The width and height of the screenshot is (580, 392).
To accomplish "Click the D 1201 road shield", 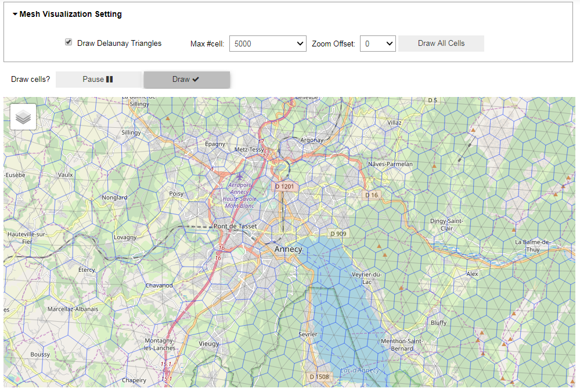I will [284, 186].
